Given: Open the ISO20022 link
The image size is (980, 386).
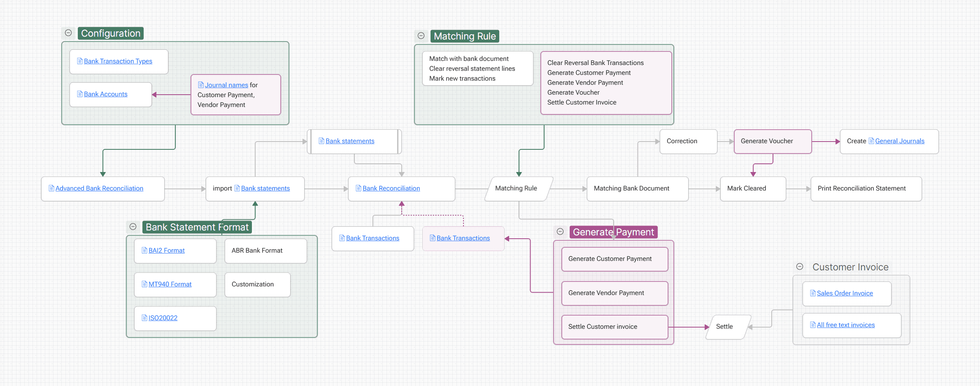Looking at the screenshot, I should pos(163,318).
